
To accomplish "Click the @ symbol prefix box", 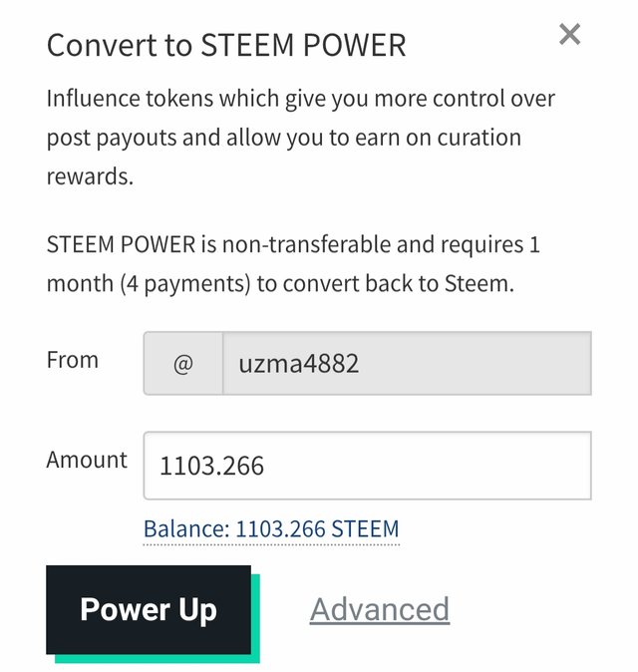I will coord(182,364).
